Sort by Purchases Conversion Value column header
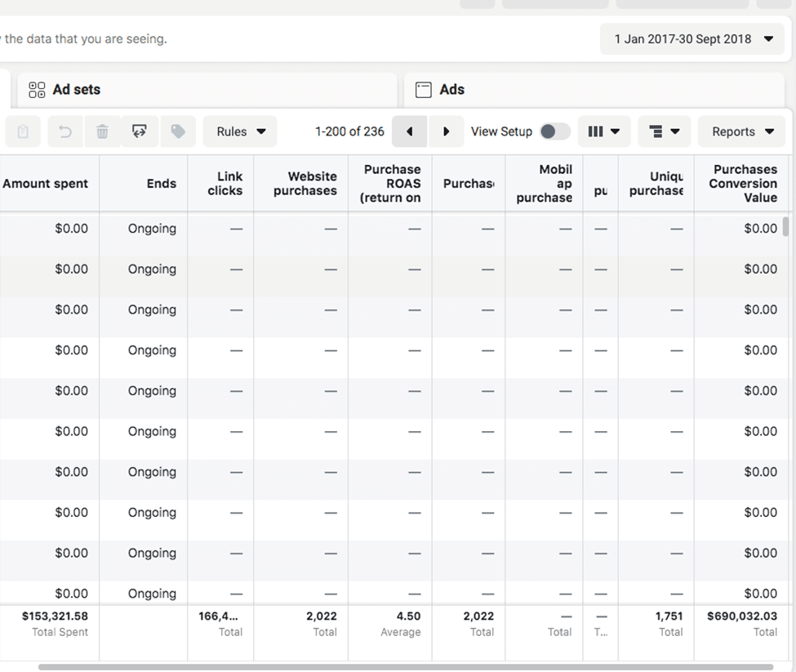 pyautogui.click(x=743, y=184)
